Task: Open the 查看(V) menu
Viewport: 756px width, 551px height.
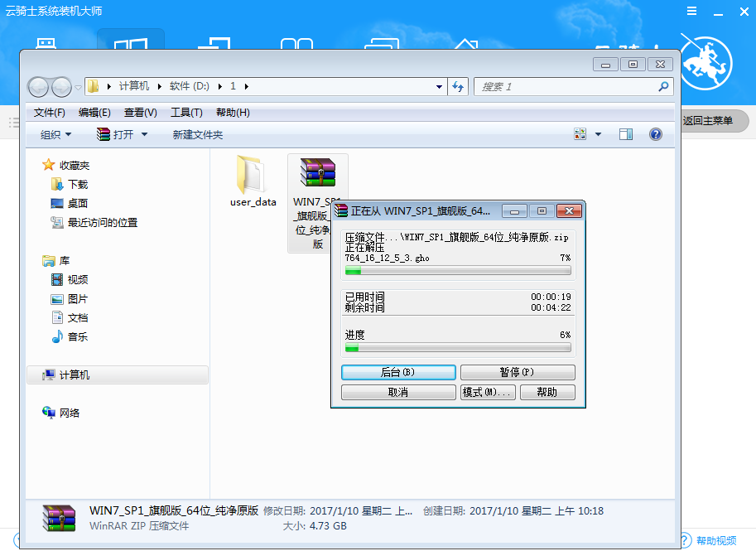Action: [140, 113]
